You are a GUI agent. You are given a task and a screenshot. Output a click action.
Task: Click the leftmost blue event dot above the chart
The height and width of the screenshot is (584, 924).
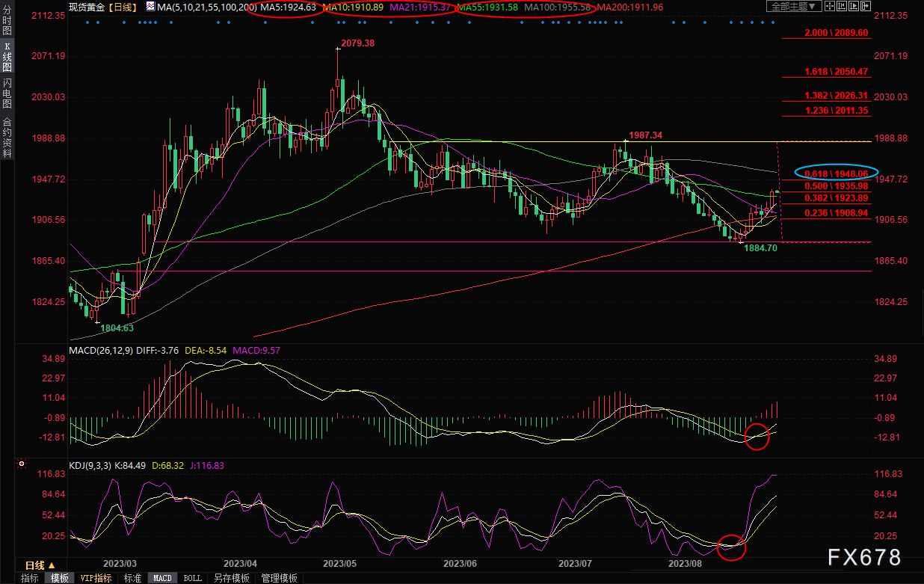click(x=87, y=22)
